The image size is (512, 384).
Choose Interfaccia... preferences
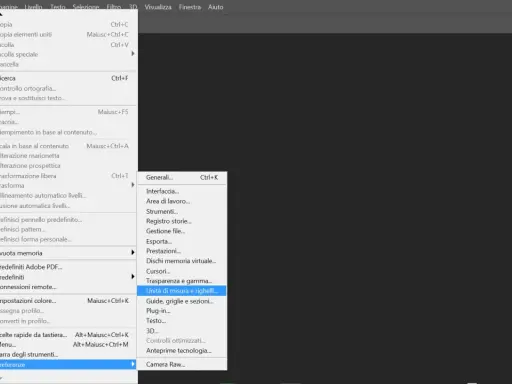pyautogui.click(x=182, y=191)
